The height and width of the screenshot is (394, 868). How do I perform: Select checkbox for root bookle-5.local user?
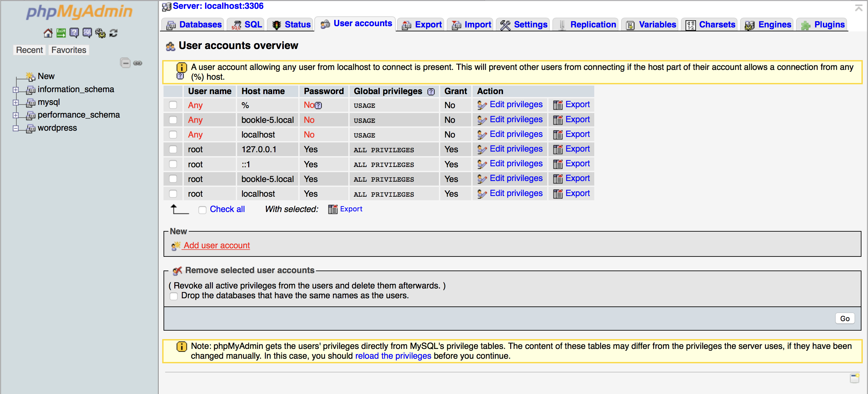(173, 179)
